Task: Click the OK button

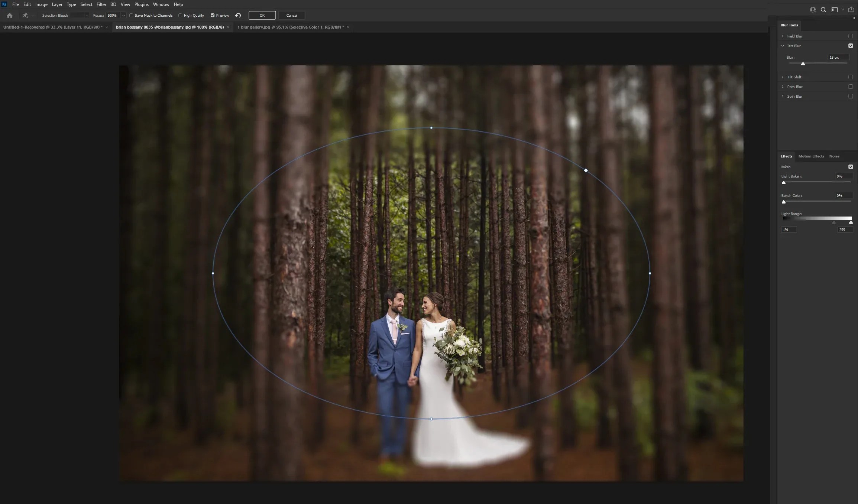Action: pyautogui.click(x=262, y=16)
